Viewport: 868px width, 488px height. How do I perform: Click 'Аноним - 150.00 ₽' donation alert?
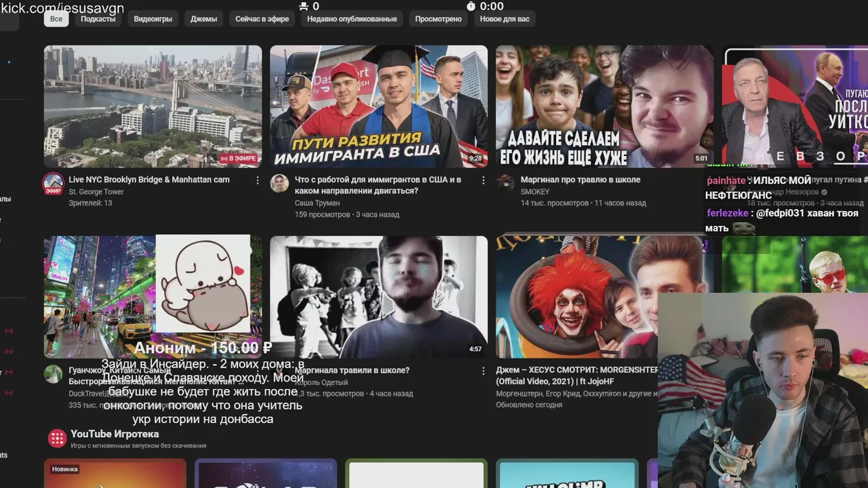[x=203, y=348]
